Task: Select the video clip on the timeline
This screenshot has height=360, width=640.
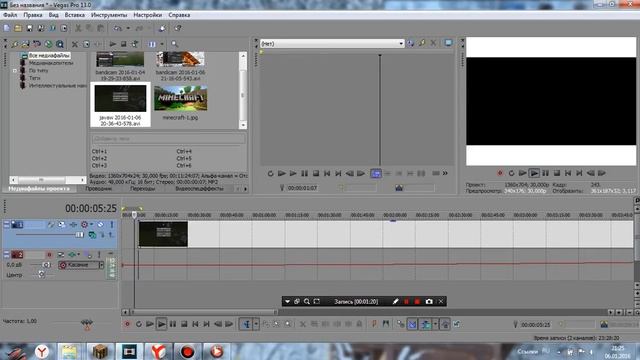Action: [x=163, y=234]
